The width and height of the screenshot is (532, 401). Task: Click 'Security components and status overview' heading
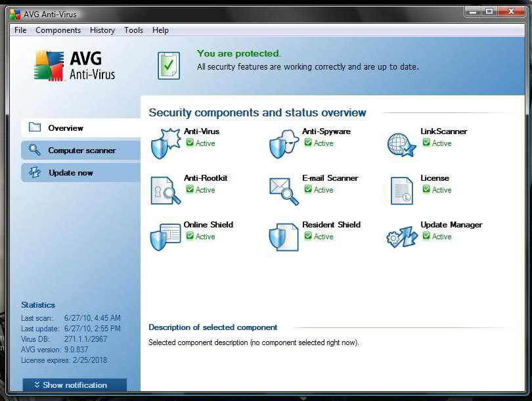click(257, 112)
